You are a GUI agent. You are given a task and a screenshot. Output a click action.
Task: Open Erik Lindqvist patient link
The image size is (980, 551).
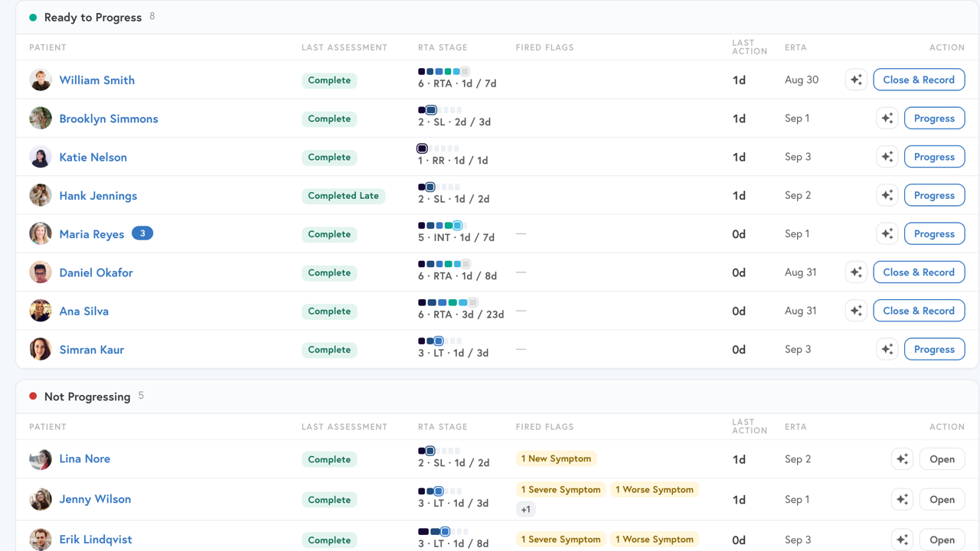pyautogui.click(x=96, y=540)
